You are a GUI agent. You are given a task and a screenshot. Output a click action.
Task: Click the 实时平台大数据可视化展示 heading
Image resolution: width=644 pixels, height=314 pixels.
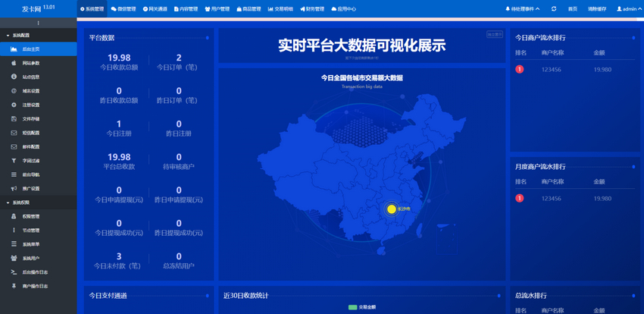[x=362, y=46]
